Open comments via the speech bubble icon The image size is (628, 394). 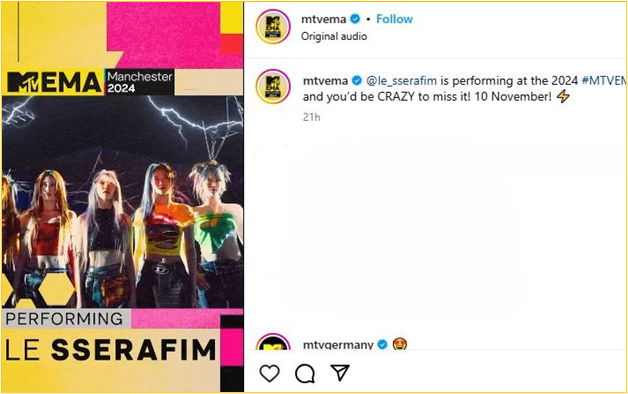click(x=305, y=374)
